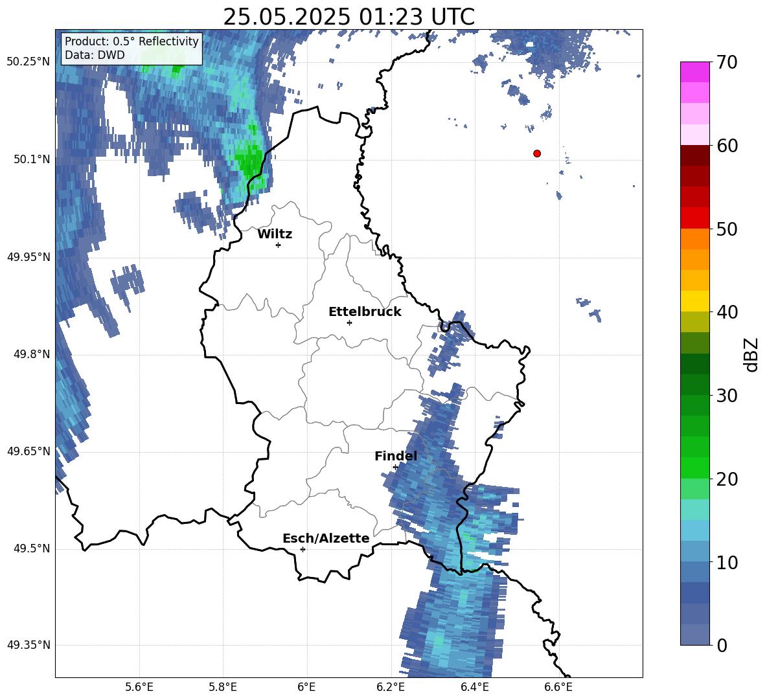This screenshot has height=700, width=767.
Task: Click the 6°E longitude label
Action: click(x=306, y=687)
